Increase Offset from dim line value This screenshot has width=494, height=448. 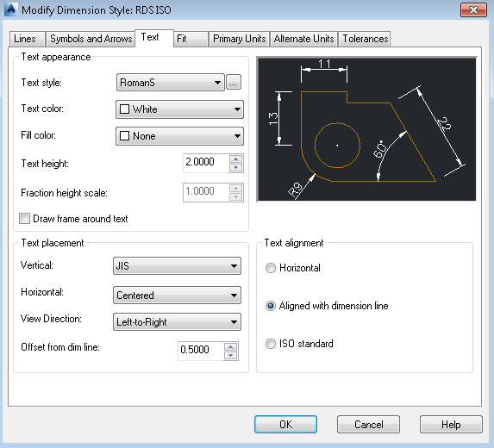tap(230, 346)
